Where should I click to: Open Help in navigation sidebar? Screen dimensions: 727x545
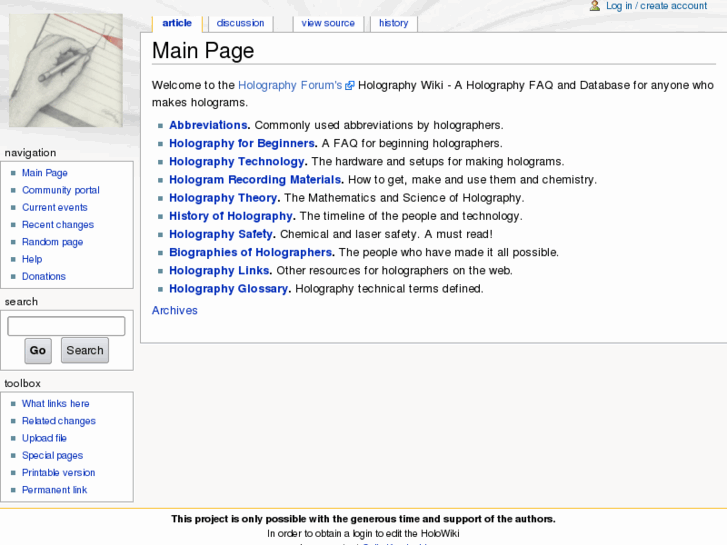tap(32, 259)
